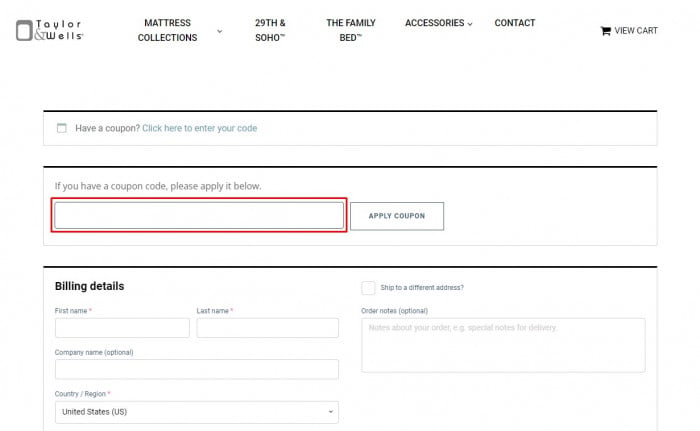Screen dimensions: 700x431
Task: Click here to enter your code link
Action: (x=200, y=128)
